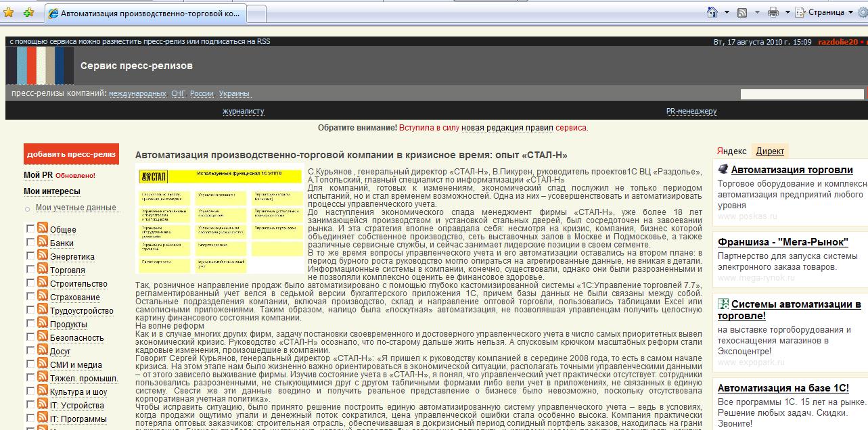
Task: Check the Торговля category checkbox
Action: point(30,269)
